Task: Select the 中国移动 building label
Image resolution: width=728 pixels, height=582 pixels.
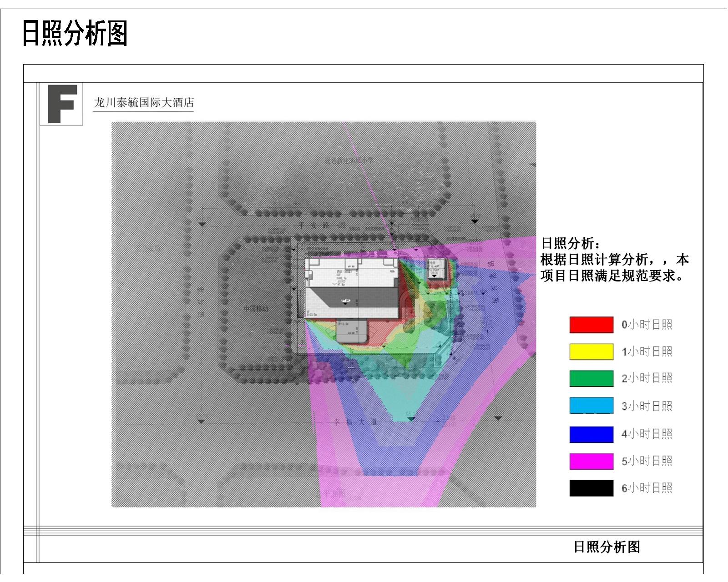Action: (256, 309)
